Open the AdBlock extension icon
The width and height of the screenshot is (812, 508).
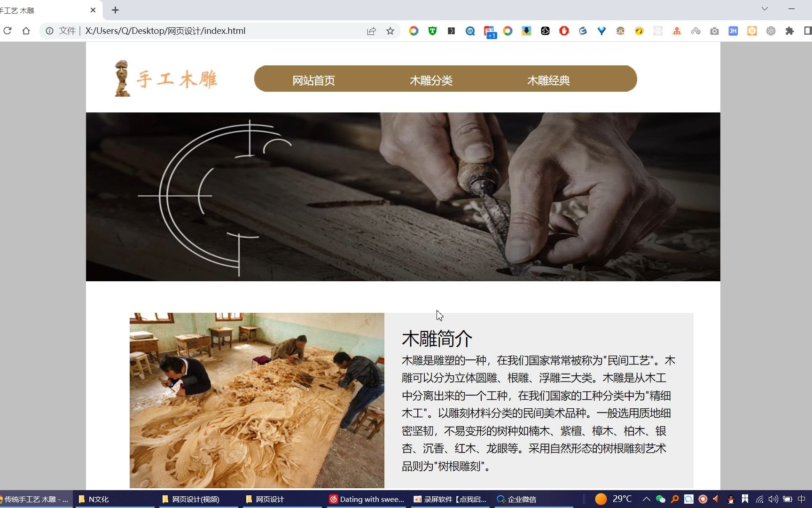tap(564, 31)
